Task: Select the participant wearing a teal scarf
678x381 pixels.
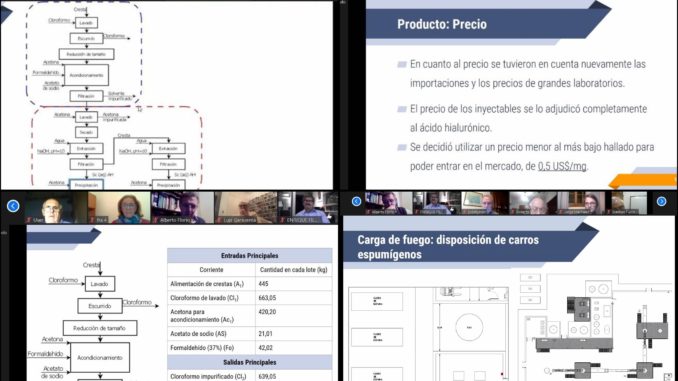Action: coord(119,208)
